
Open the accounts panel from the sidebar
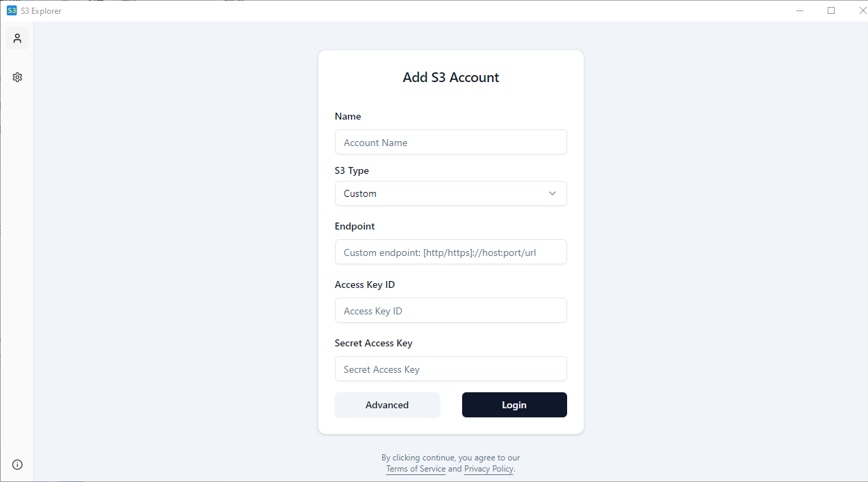(x=17, y=38)
